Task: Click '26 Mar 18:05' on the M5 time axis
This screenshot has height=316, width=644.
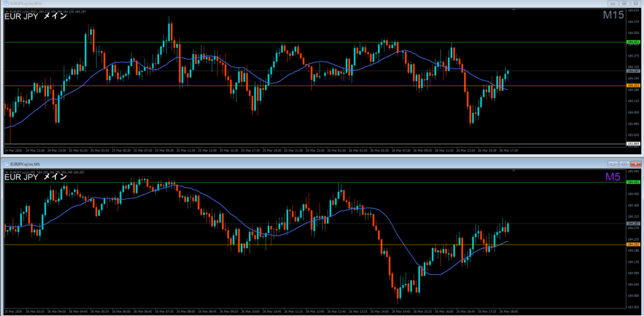Action: 509,311
